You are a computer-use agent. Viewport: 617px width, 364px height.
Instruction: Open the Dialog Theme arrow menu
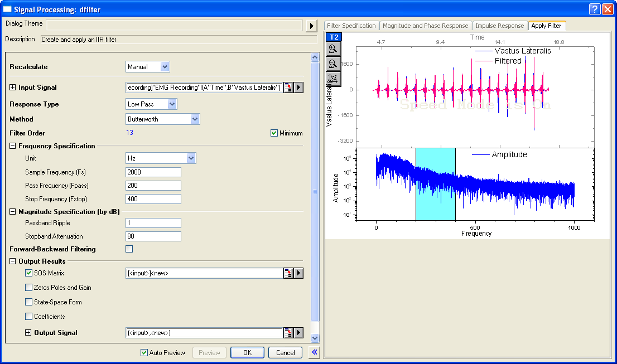tap(312, 26)
